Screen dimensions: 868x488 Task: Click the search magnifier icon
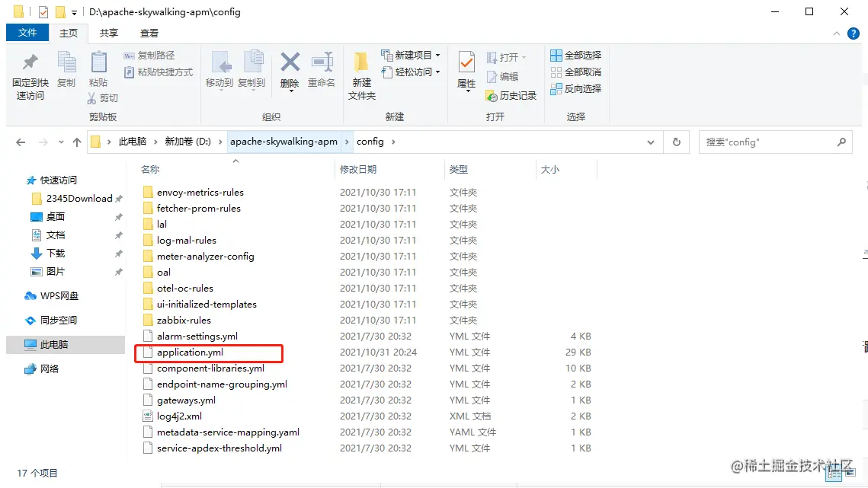[x=841, y=142]
